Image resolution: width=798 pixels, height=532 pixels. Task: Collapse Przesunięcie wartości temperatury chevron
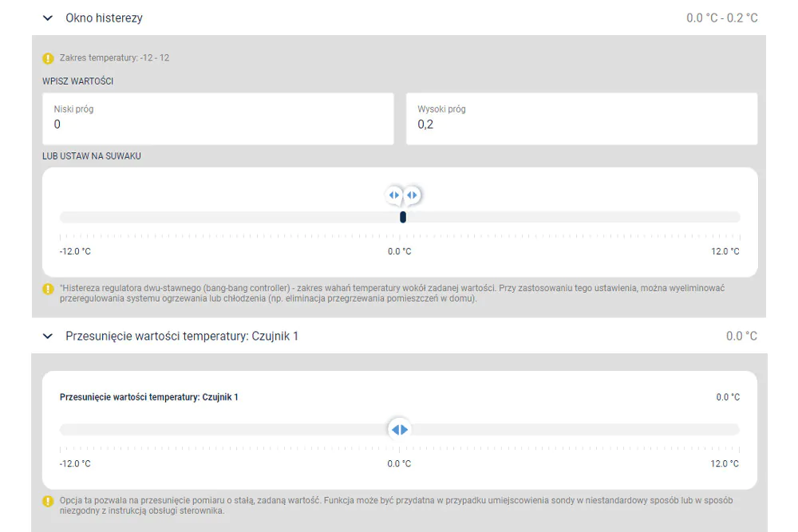[x=48, y=336]
